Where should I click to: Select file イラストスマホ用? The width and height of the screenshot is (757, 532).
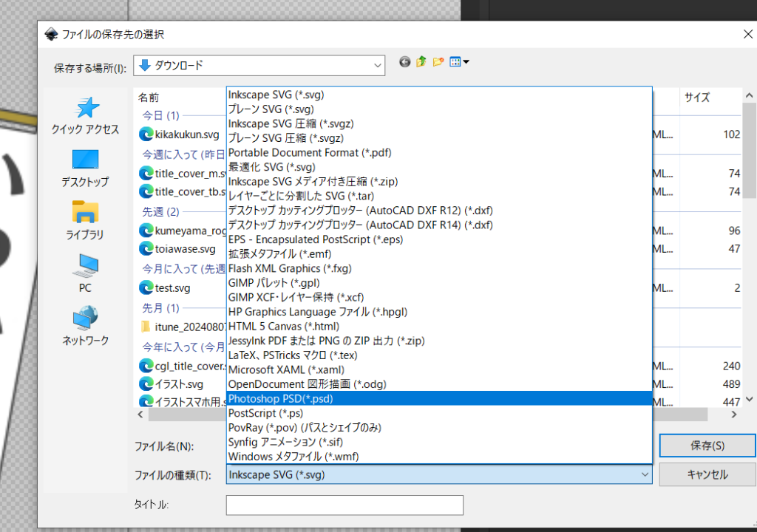183,402
